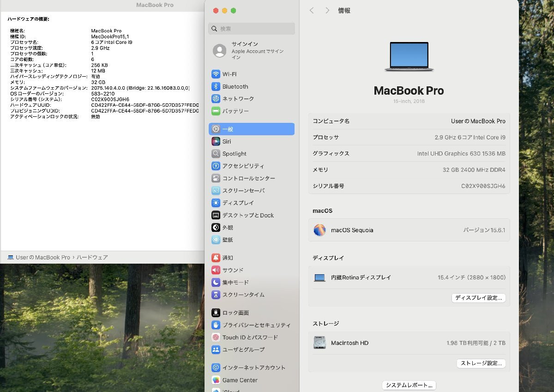
Task: Click the MacBook Pro laptop image
Action: pyautogui.click(x=409, y=56)
